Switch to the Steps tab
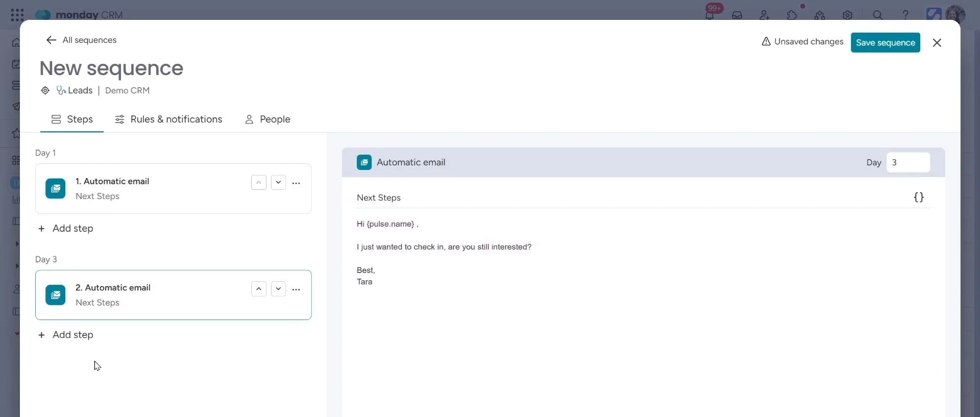The width and height of the screenshot is (980, 417). (x=72, y=119)
